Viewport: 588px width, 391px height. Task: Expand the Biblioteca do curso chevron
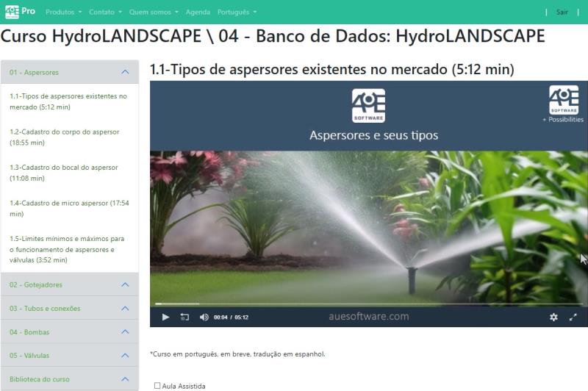point(125,379)
